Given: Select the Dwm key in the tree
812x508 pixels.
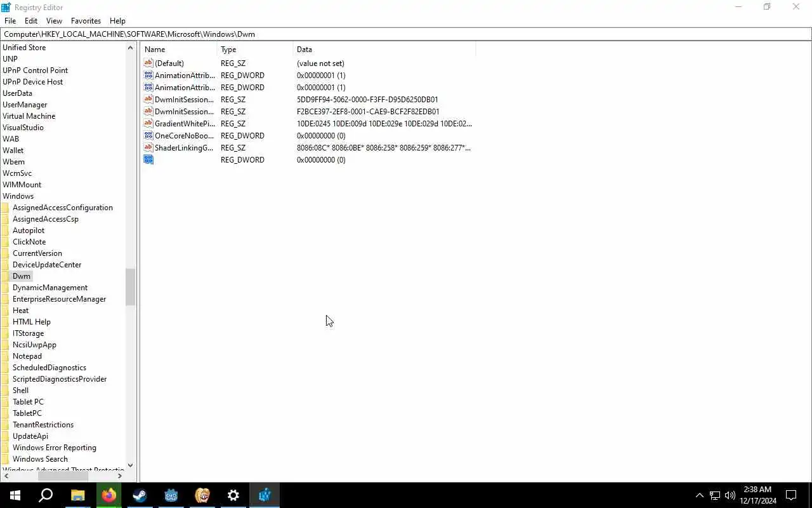Looking at the screenshot, I should click(x=22, y=276).
